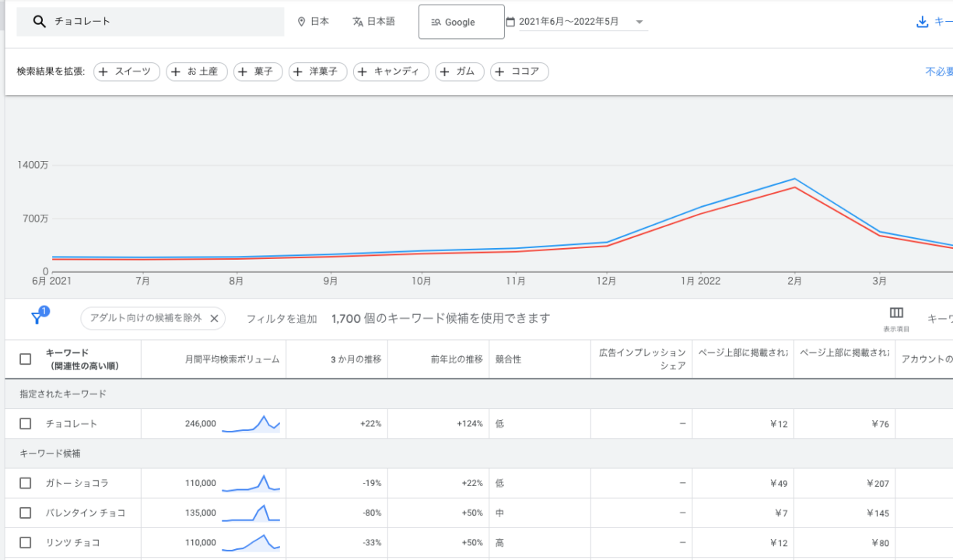This screenshot has height=560, width=953.
Task: Select the ガトー ショコラ row checkbox
Action: 26,483
